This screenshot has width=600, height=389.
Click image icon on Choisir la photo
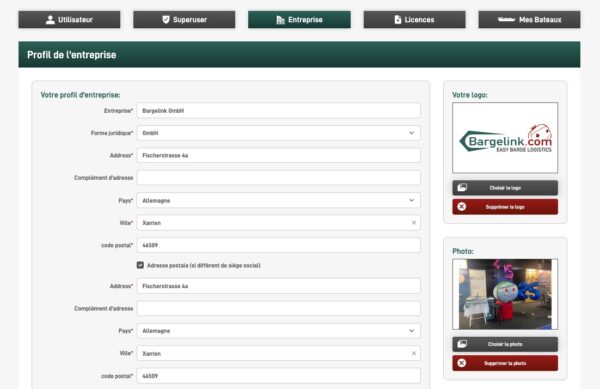pos(462,344)
